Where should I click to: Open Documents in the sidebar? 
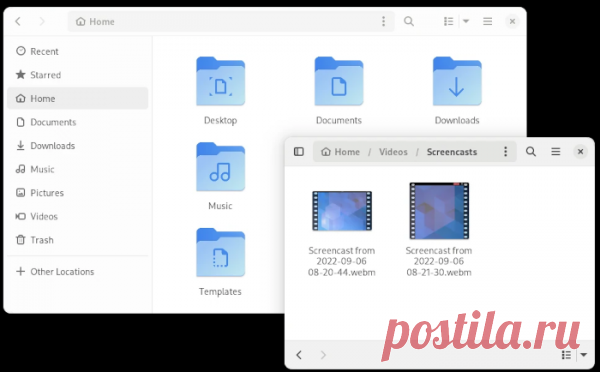pyautogui.click(x=78, y=122)
